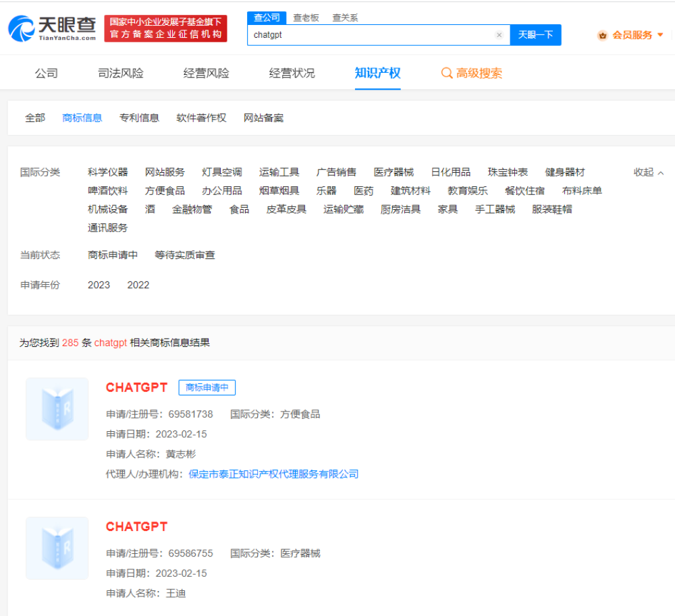This screenshot has width=675, height=616.
Task: Filter by 日化用品 category
Action: click(x=451, y=172)
